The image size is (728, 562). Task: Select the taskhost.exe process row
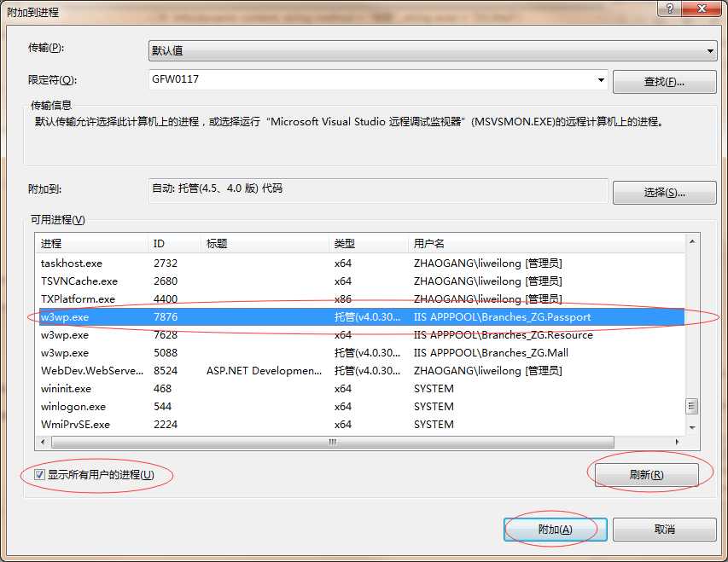point(361,264)
